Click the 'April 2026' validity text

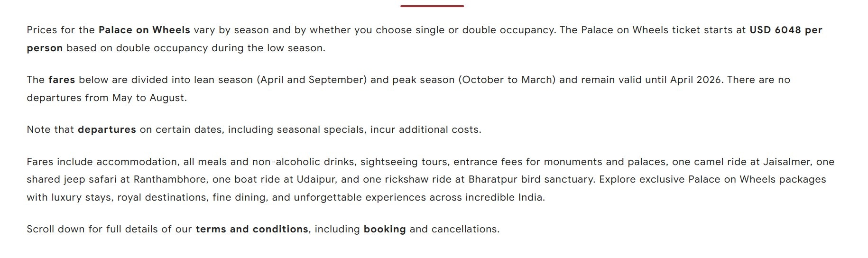(696, 80)
